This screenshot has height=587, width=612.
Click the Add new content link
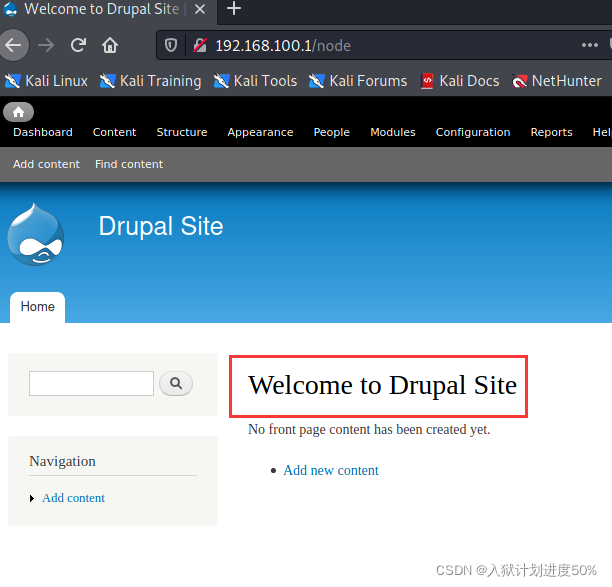click(331, 470)
